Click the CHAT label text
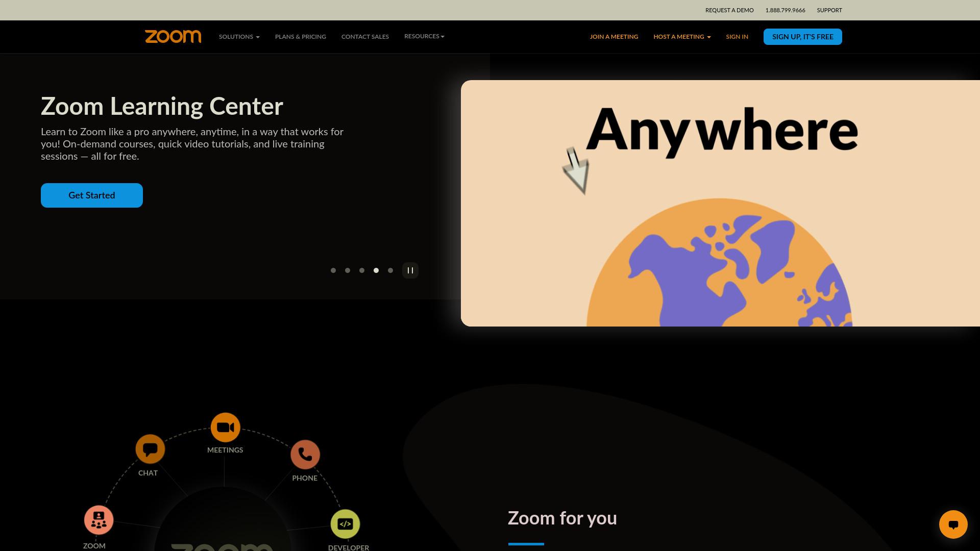Screen dimensions: 980x551 [x=148, y=473]
